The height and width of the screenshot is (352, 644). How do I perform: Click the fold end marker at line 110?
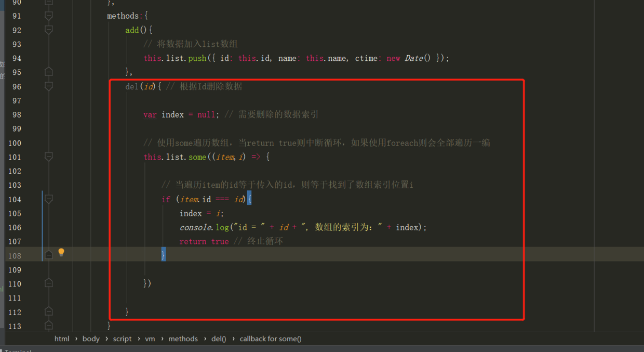click(x=49, y=283)
